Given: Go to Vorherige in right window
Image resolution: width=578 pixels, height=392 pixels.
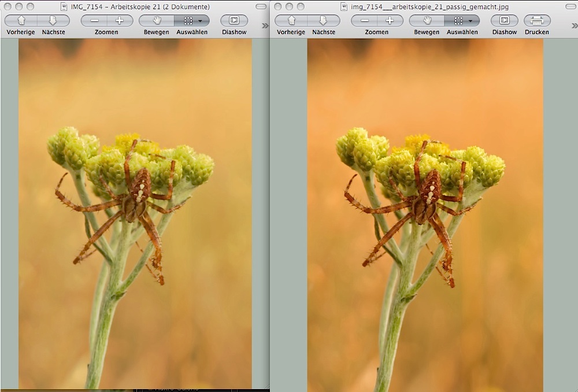Looking at the screenshot, I should tap(291, 20).
